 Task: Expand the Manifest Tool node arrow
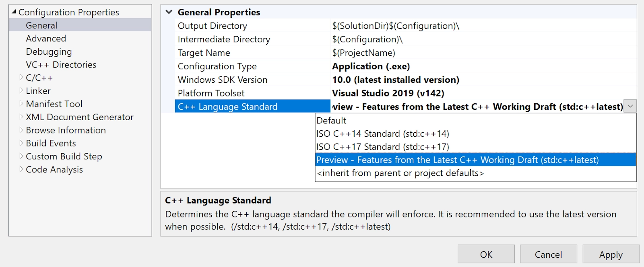pos(21,104)
